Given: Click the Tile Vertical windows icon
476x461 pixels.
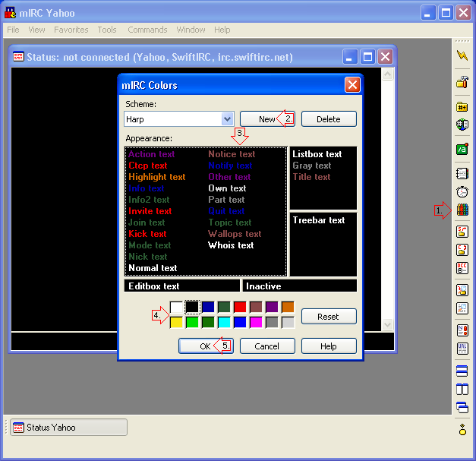Looking at the screenshot, I should click(x=462, y=389).
